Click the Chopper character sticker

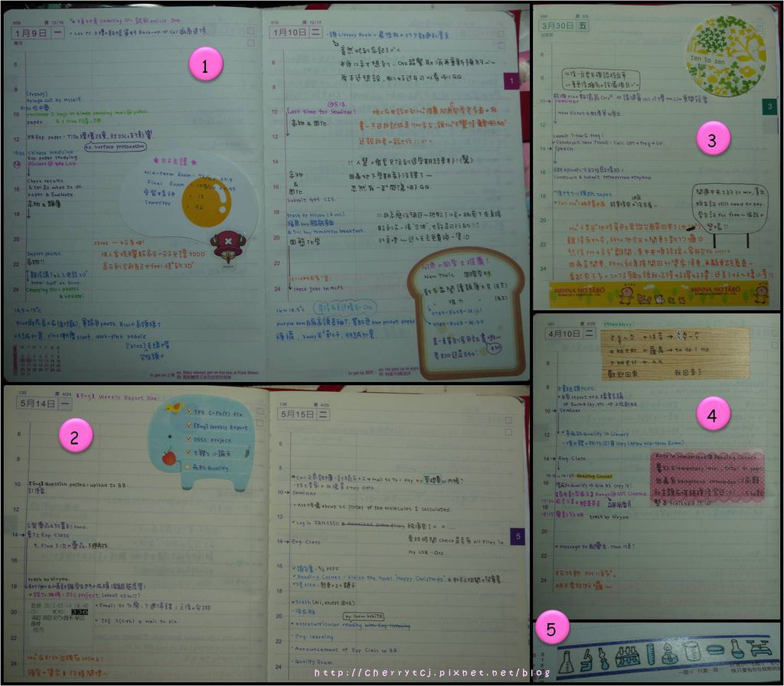click(x=228, y=246)
